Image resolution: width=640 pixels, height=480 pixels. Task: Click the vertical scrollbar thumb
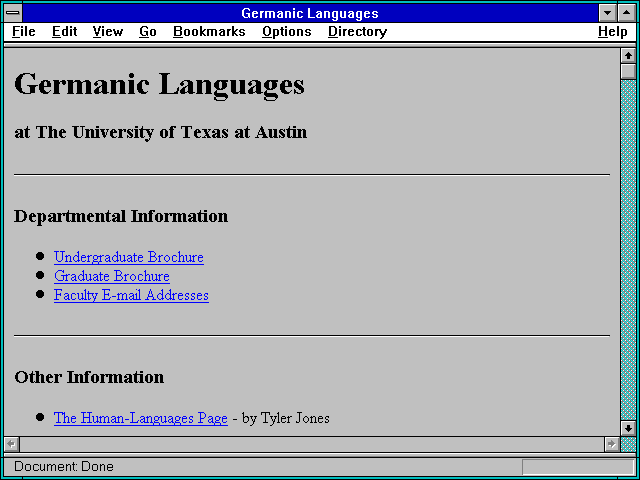coord(628,71)
